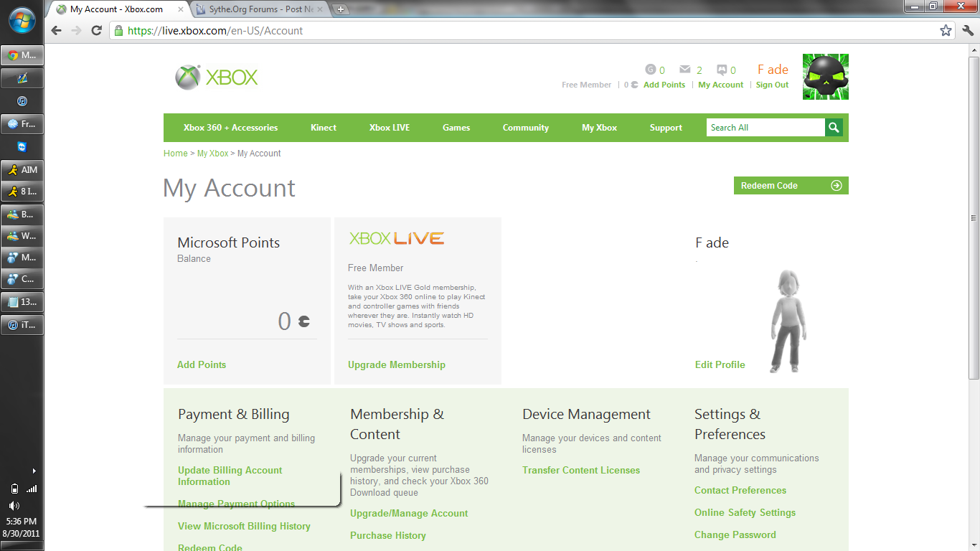980x551 pixels.
Task: Click the Gamerscore G icon
Action: [x=651, y=70]
